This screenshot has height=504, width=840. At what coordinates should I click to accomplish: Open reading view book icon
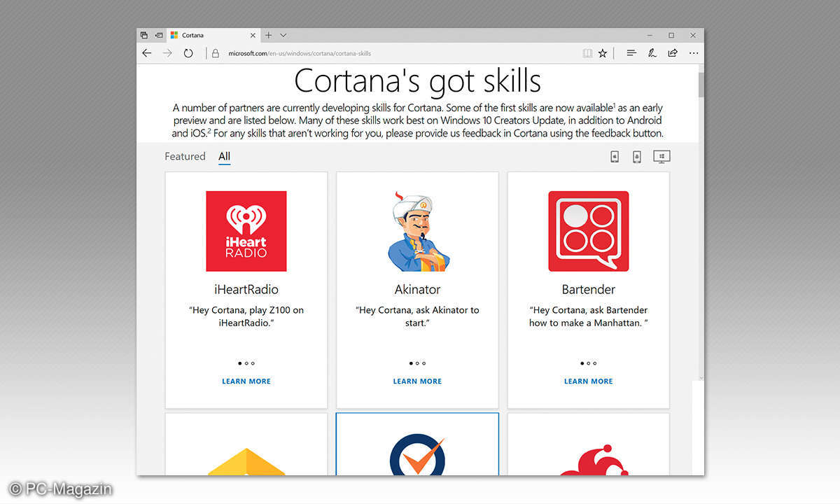tap(587, 53)
